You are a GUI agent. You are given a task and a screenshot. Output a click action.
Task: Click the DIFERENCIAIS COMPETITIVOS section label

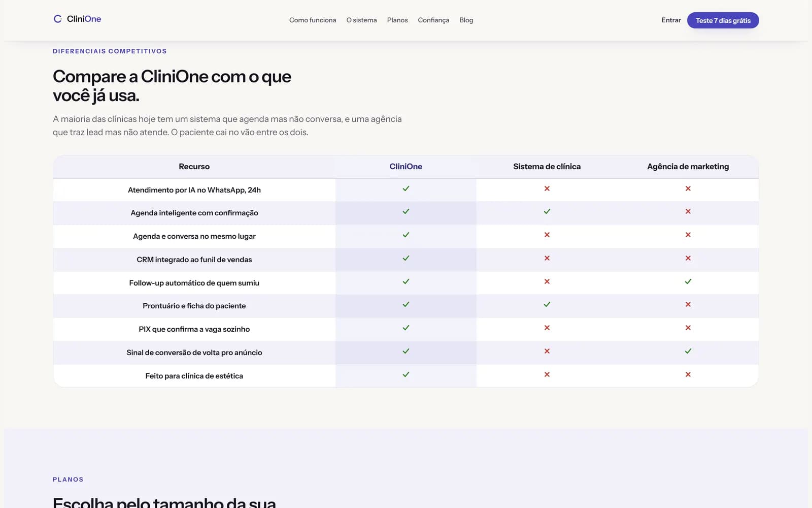[110, 51]
